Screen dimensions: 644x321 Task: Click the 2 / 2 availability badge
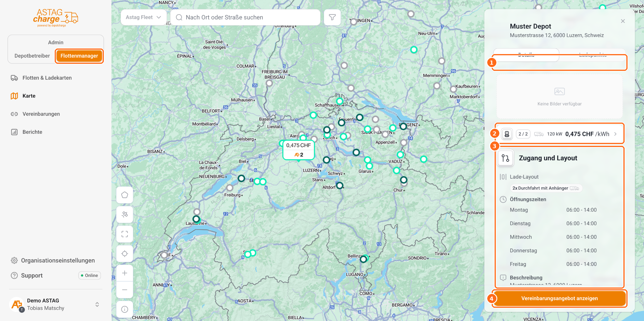tap(523, 134)
